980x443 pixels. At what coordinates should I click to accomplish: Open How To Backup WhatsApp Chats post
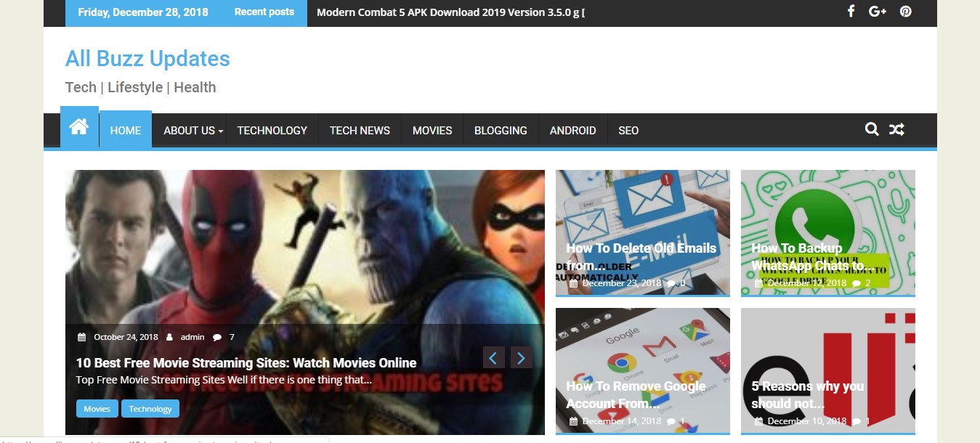pyautogui.click(x=812, y=256)
